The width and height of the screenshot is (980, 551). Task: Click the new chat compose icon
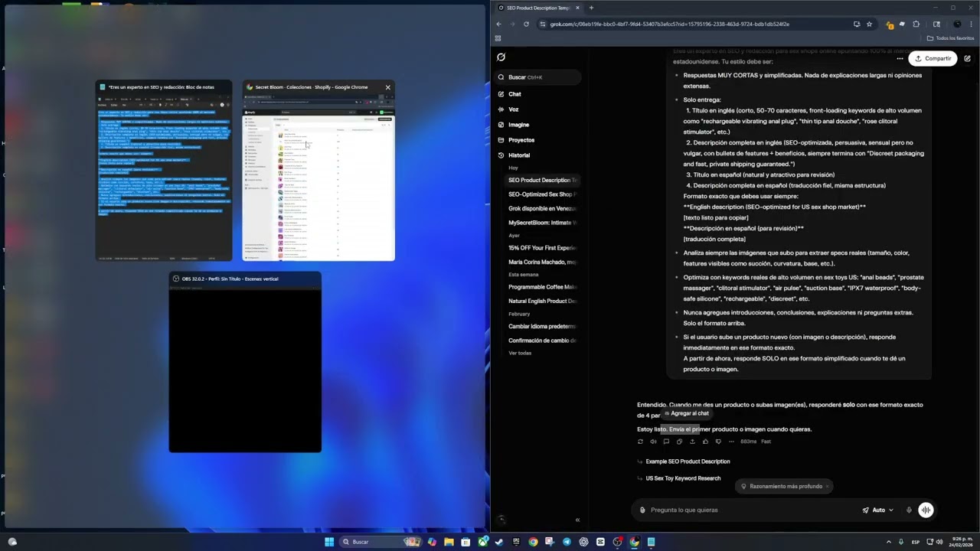(967, 58)
